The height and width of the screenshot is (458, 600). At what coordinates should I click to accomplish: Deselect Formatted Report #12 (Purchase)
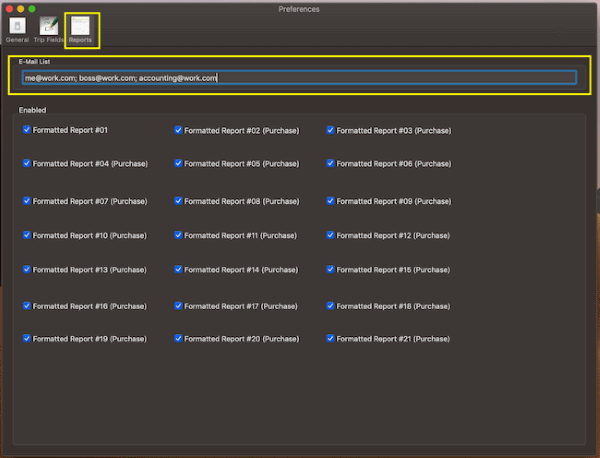(331, 235)
